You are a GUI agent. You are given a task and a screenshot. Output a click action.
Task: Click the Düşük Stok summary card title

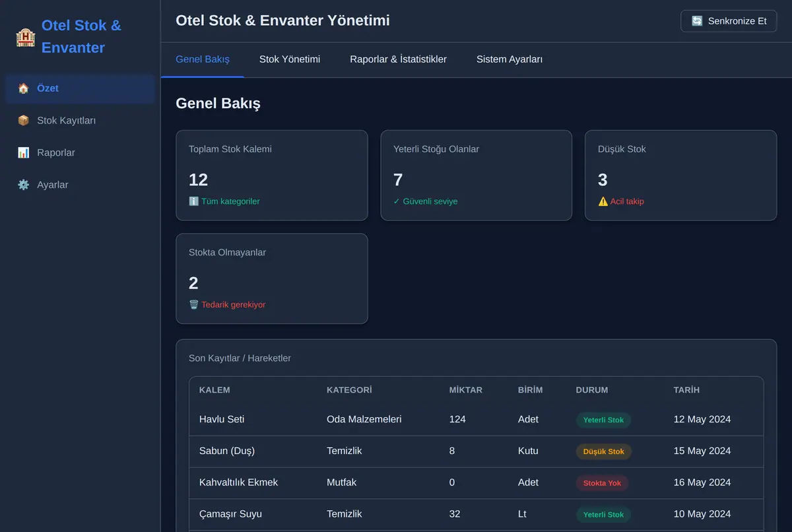click(622, 149)
